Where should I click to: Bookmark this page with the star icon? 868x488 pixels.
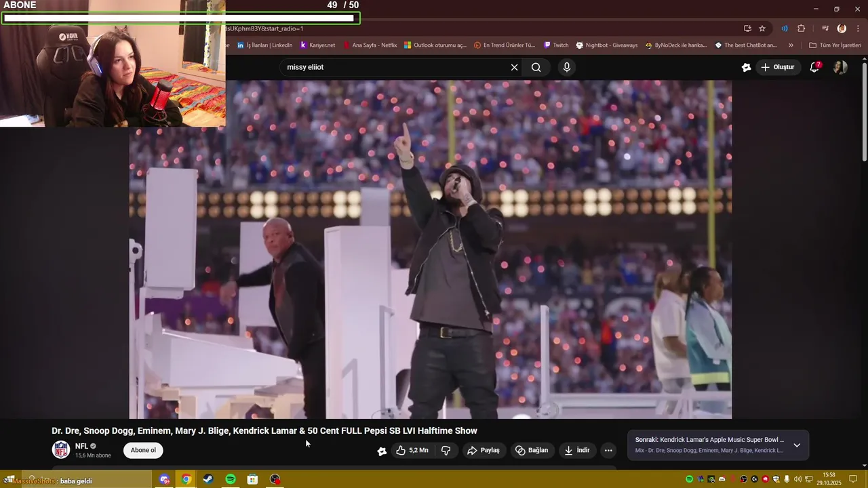click(x=762, y=28)
